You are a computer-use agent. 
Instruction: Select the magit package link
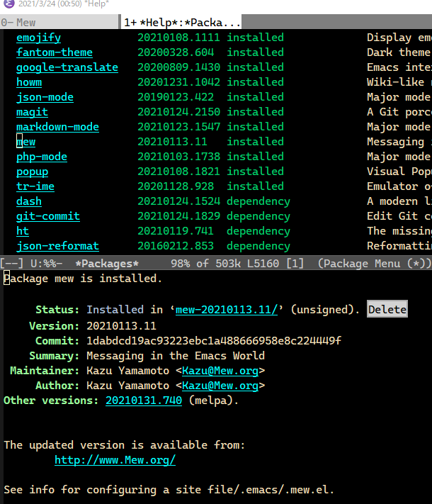[32, 112]
